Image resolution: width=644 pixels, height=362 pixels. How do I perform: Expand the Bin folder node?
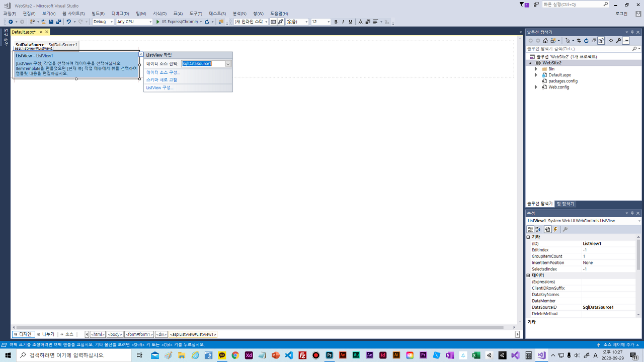pyautogui.click(x=536, y=69)
